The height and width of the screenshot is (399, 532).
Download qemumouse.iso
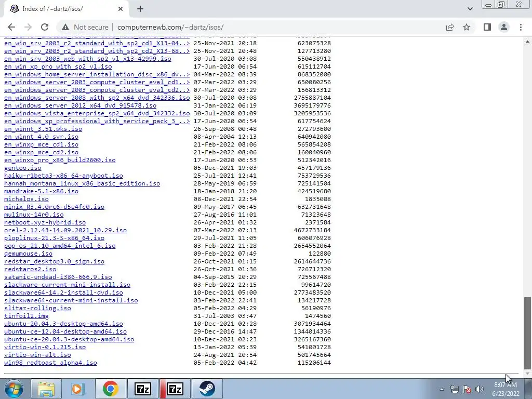(28, 254)
